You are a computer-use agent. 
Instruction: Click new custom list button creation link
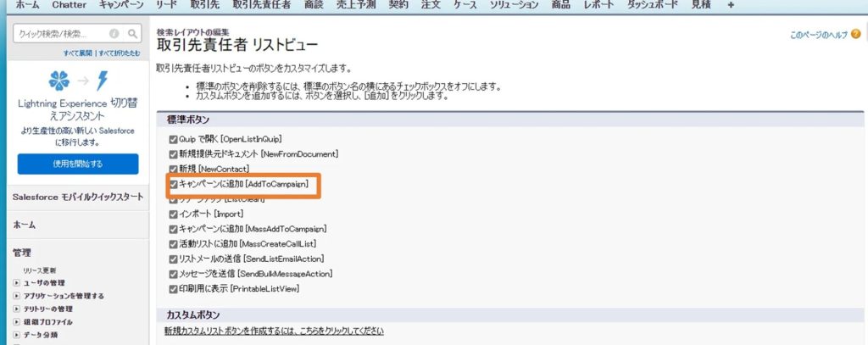coord(274,331)
